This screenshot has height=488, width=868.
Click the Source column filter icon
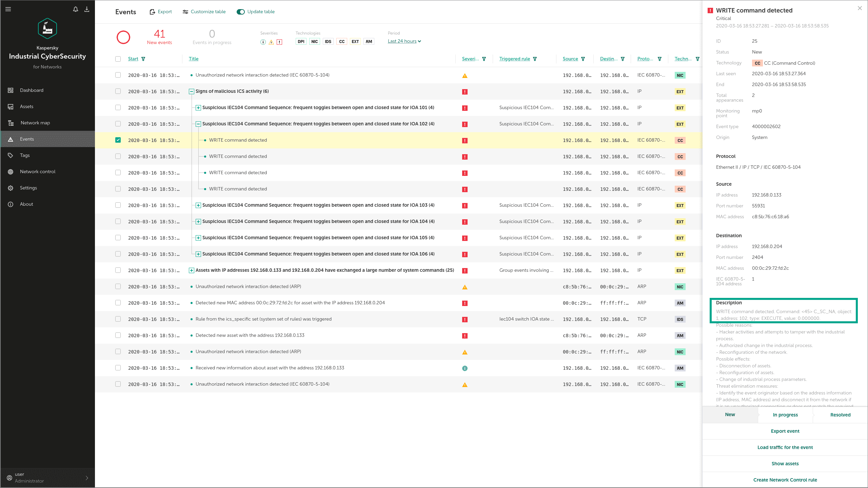[x=583, y=59]
